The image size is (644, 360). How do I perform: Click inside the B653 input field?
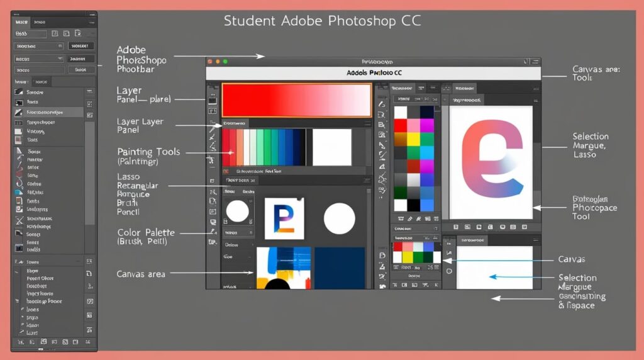click(31, 34)
